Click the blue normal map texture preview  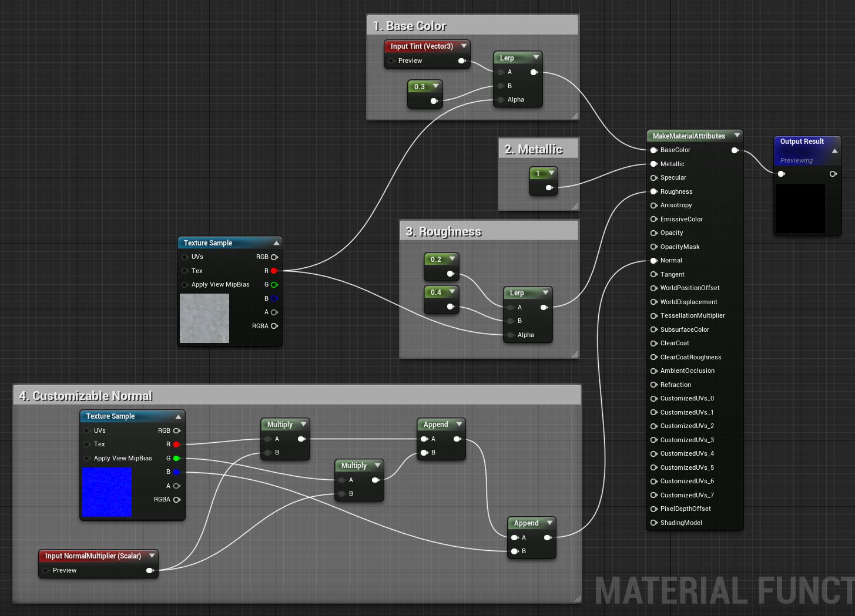coord(107,492)
